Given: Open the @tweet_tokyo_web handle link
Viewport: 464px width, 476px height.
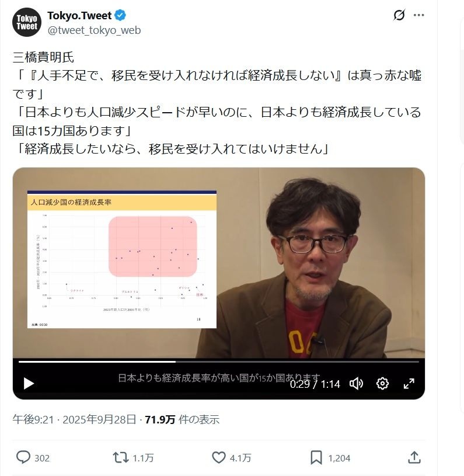Looking at the screenshot, I should pyautogui.click(x=94, y=30).
